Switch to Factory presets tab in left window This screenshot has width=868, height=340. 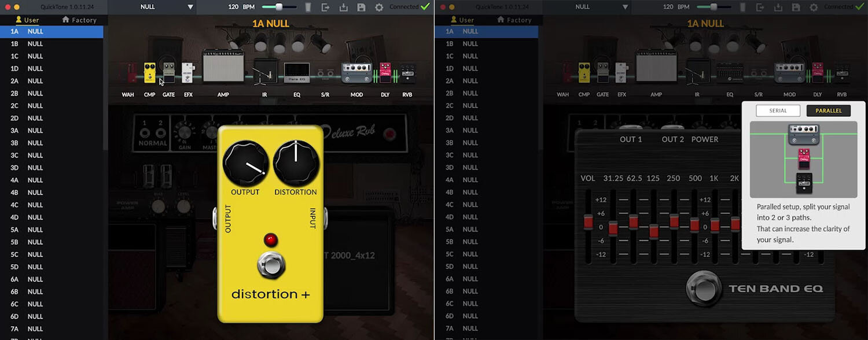[79, 20]
